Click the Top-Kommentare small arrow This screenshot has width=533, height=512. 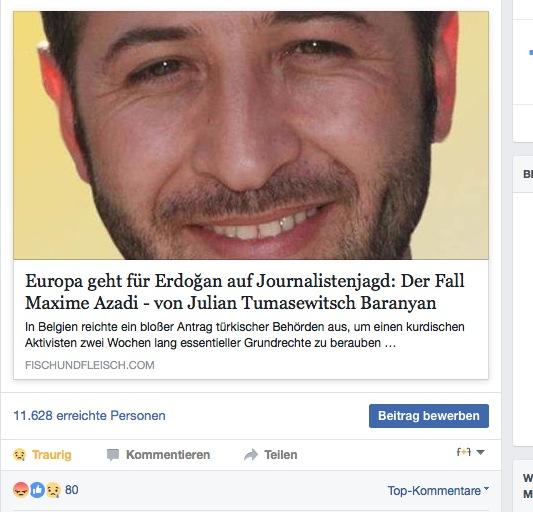(x=486, y=488)
